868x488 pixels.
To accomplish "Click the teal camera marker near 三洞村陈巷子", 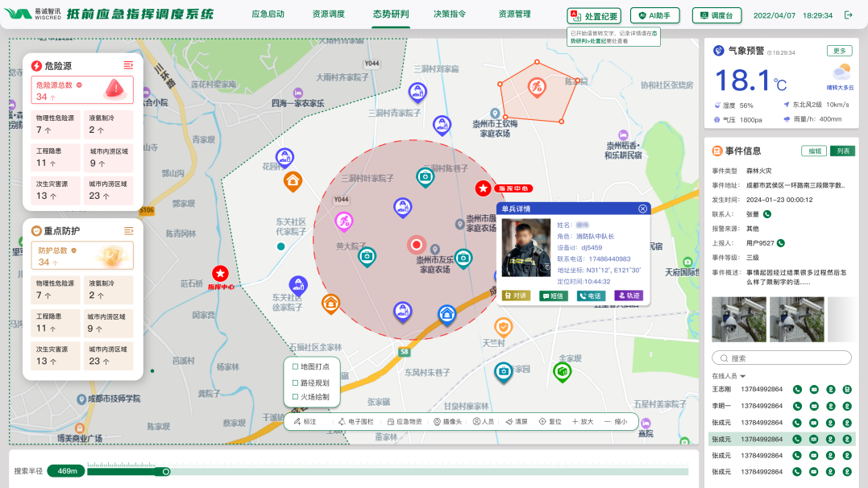I will click(425, 177).
